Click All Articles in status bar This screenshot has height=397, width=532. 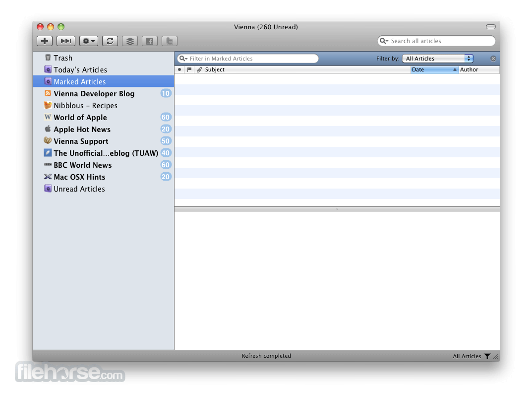467,356
